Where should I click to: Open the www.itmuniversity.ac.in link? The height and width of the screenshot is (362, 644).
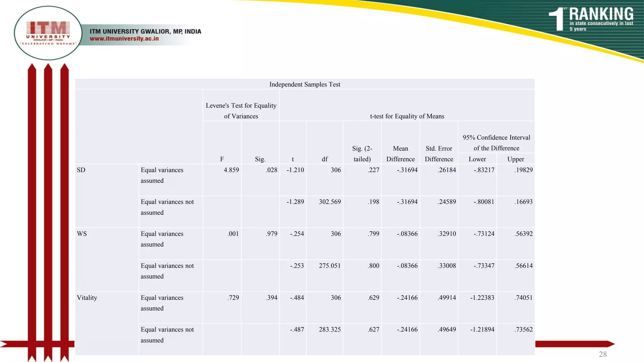click(124, 39)
